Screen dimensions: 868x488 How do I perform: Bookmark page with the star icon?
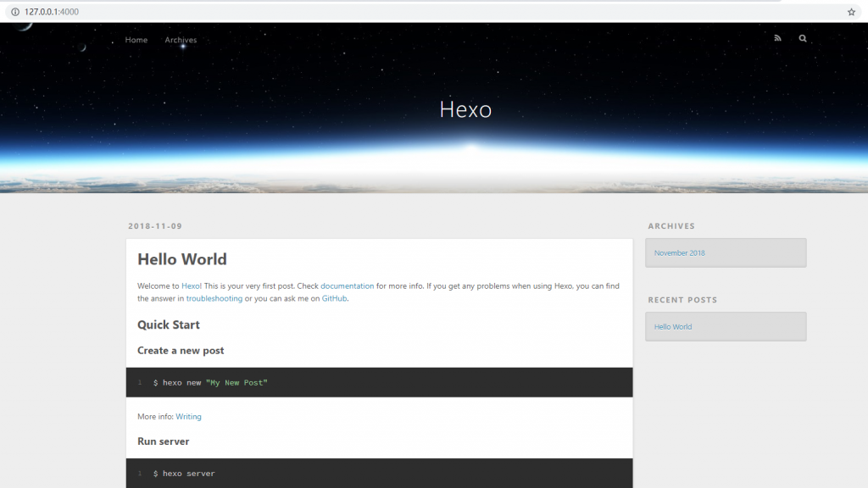tap(851, 12)
